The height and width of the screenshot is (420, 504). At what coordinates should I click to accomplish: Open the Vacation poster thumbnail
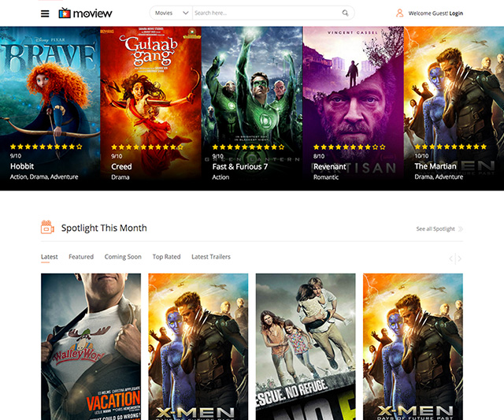tap(91, 347)
